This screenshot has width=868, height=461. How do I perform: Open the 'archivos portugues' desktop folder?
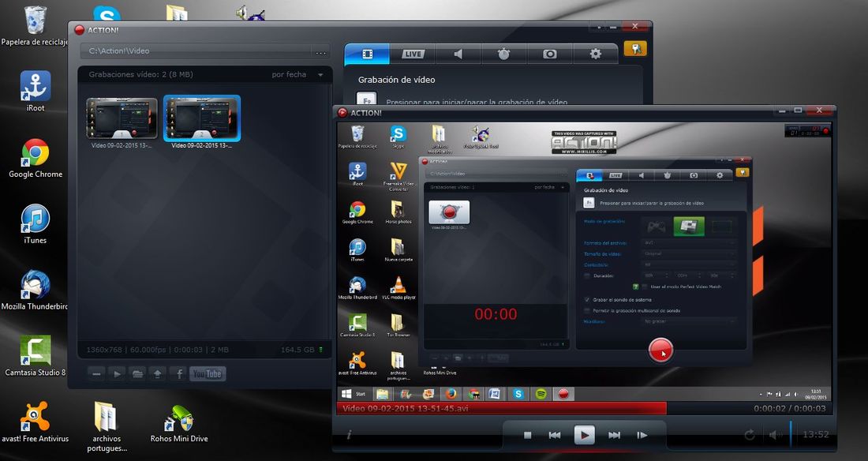[x=107, y=426]
